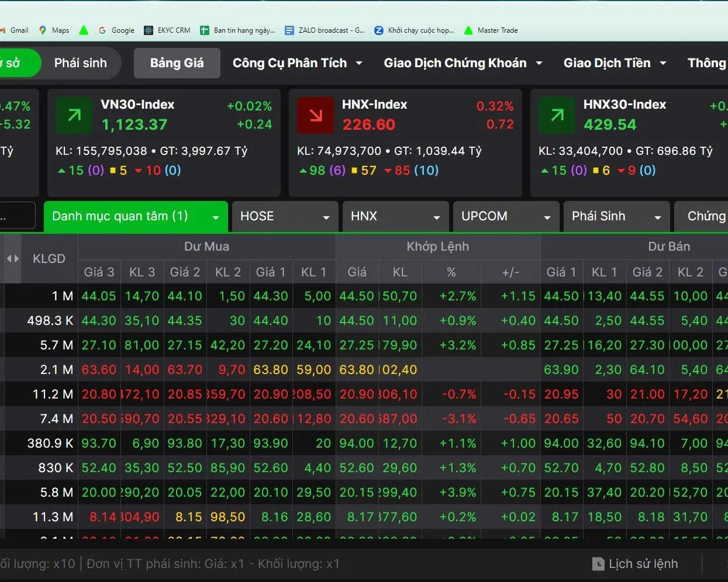Click the table column toggle arrows icon
Screen dimensions: 728x582
[x=12, y=258]
